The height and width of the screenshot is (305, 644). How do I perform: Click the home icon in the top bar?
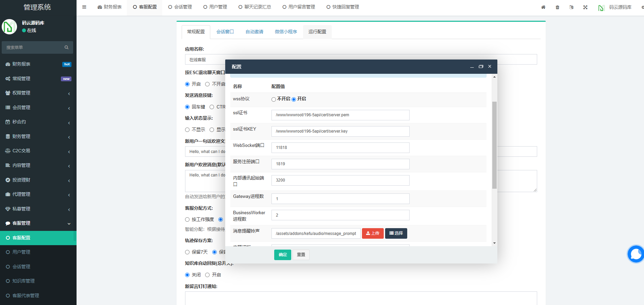tap(543, 7)
